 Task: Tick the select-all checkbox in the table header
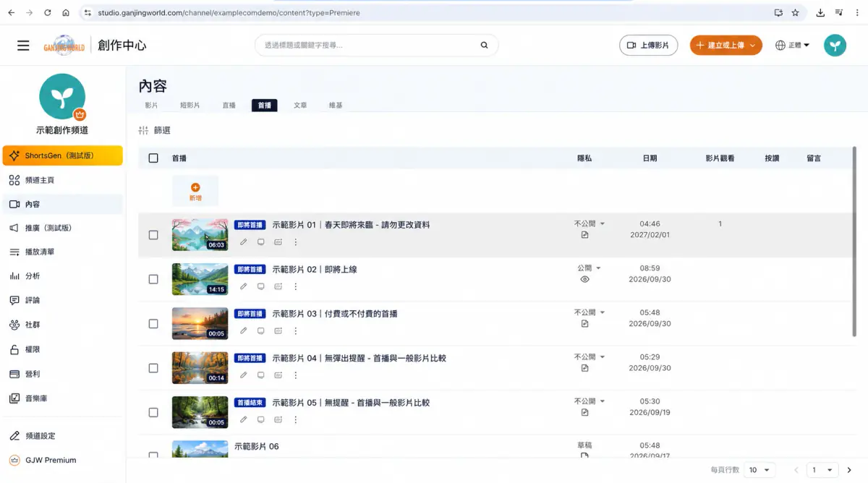tap(153, 158)
